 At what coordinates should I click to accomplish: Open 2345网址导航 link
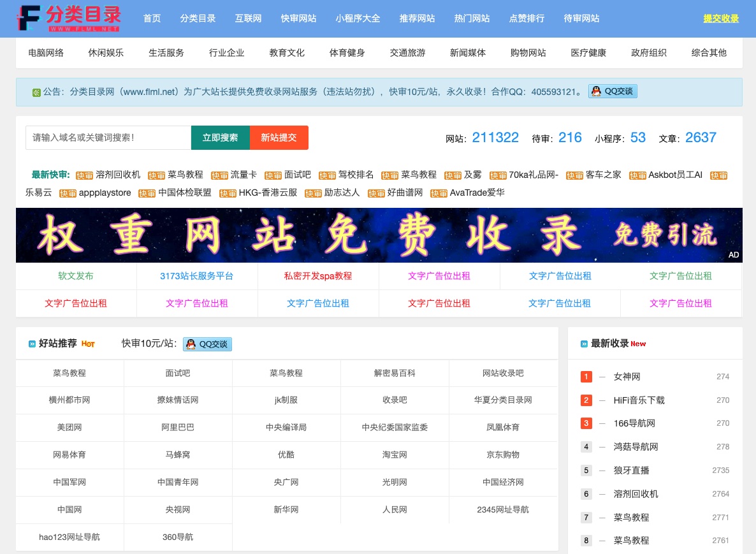point(503,509)
